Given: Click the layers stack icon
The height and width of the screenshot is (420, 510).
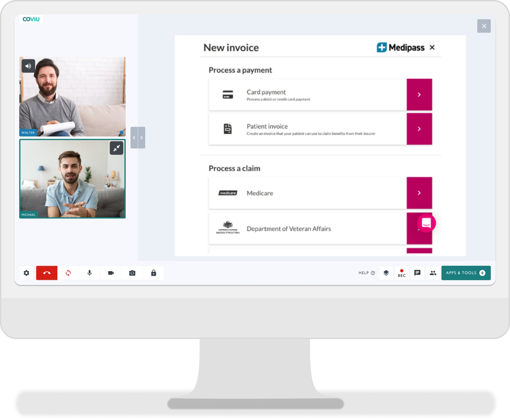Looking at the screenshot, I should 386,273.
